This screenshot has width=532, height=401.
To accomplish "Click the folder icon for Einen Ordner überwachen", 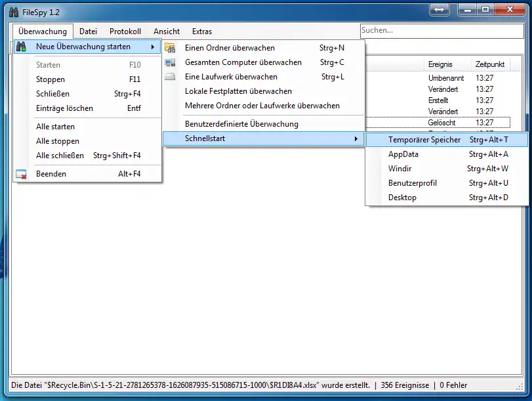I will pos(170,48).
